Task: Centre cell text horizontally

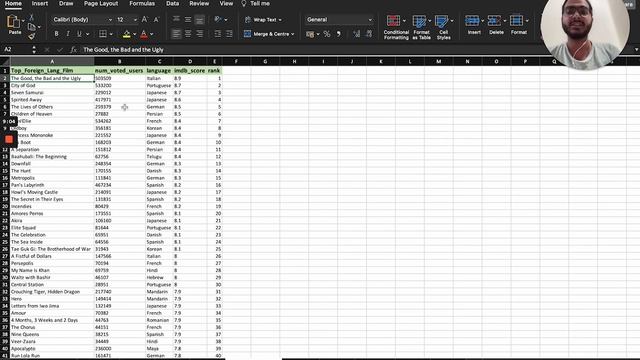Action: [188, 34]
